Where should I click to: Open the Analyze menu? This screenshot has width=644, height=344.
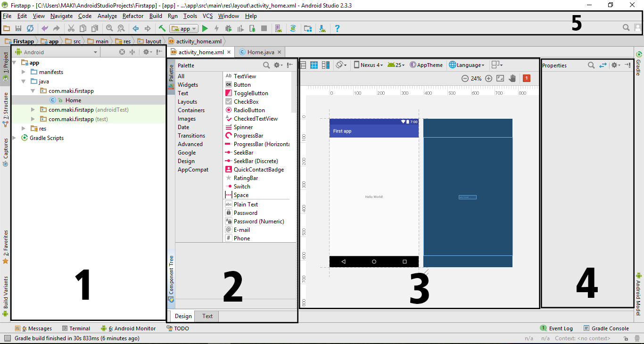[107, 16]
